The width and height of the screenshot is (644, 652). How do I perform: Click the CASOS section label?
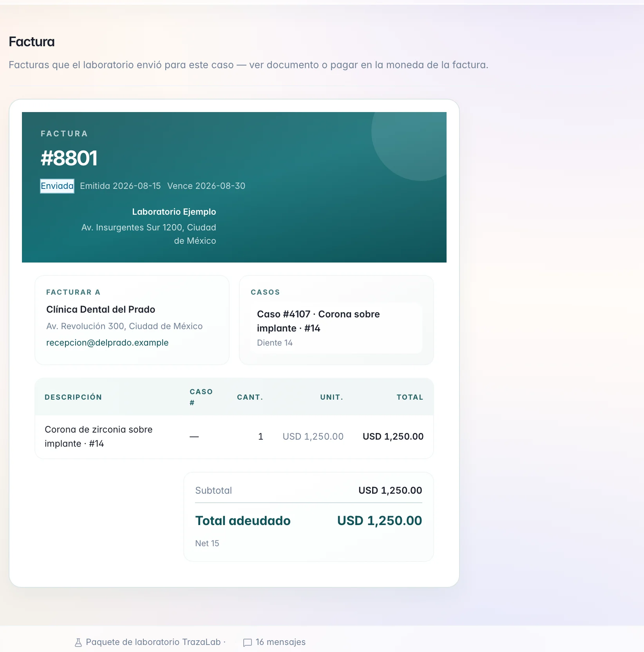[265, 292]
